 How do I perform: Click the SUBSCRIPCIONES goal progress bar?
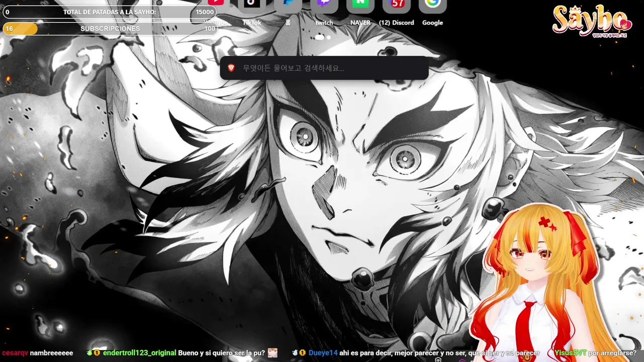(x=110, y=29)
